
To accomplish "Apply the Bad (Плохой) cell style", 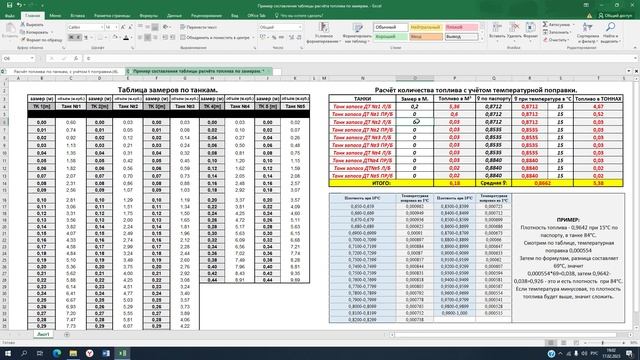I will pyautogui.click(x=461, y=27).
